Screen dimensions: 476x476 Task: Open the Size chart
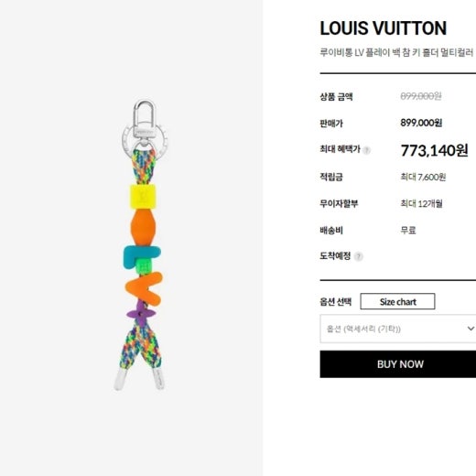click(397, 301)
